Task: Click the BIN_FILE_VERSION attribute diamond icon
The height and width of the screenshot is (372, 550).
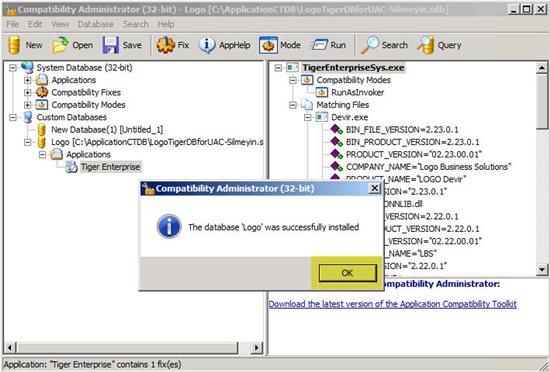Action: (336, 130)
